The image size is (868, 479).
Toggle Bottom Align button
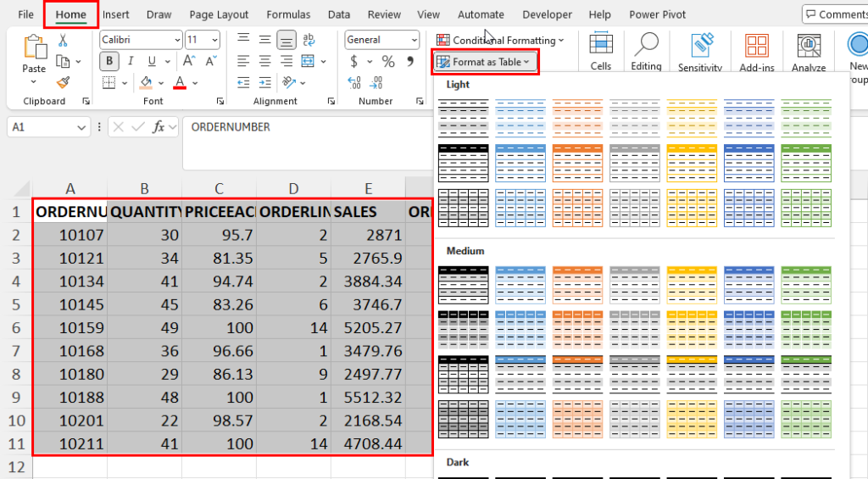pos(287,39)
